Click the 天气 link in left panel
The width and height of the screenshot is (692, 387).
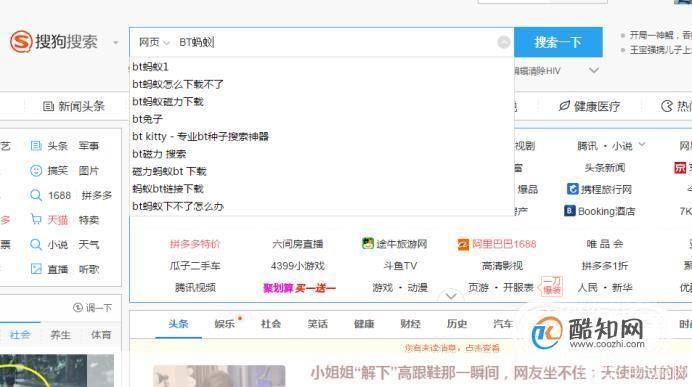pyautogui.click(x=89, y=244)
